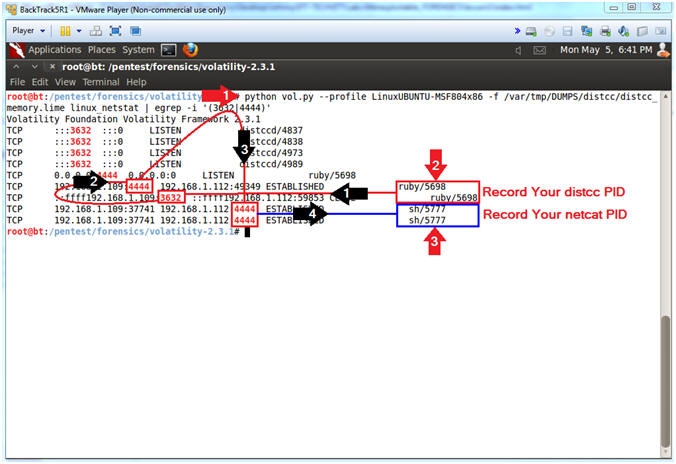Image resolution: width=676 pixels, height=464 pixels.
Task: Click the grayed USB device icon
Action: coord(642,31)
